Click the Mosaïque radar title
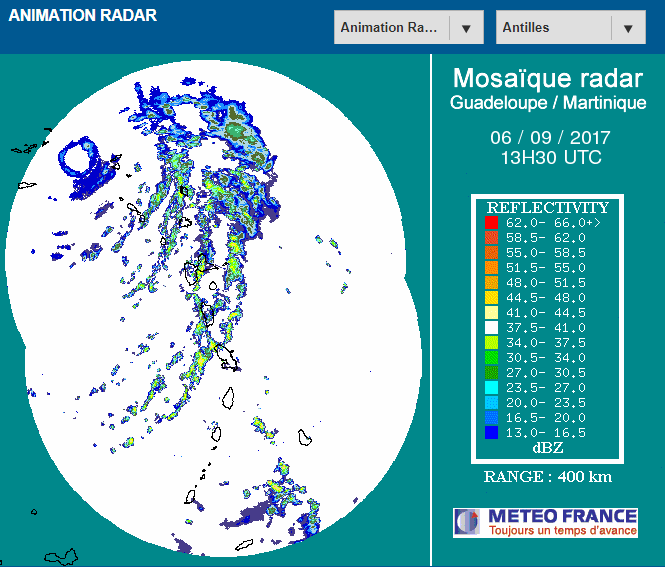This screenshot has height=567, width=665. point(548,78)
